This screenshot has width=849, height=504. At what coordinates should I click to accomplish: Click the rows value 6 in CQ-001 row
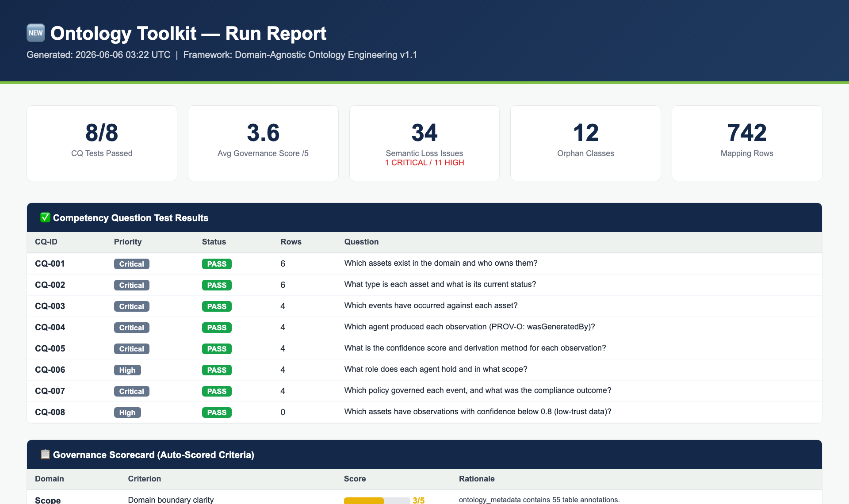coord(283,263)
